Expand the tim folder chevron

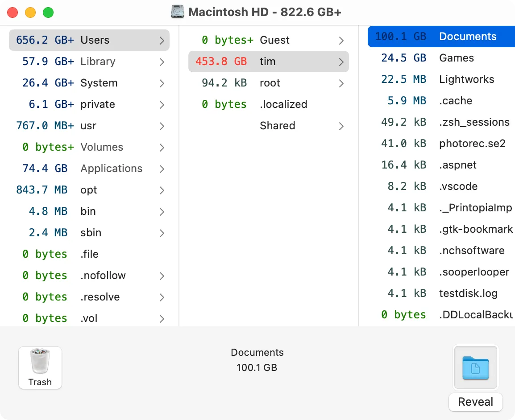[341, 62]
